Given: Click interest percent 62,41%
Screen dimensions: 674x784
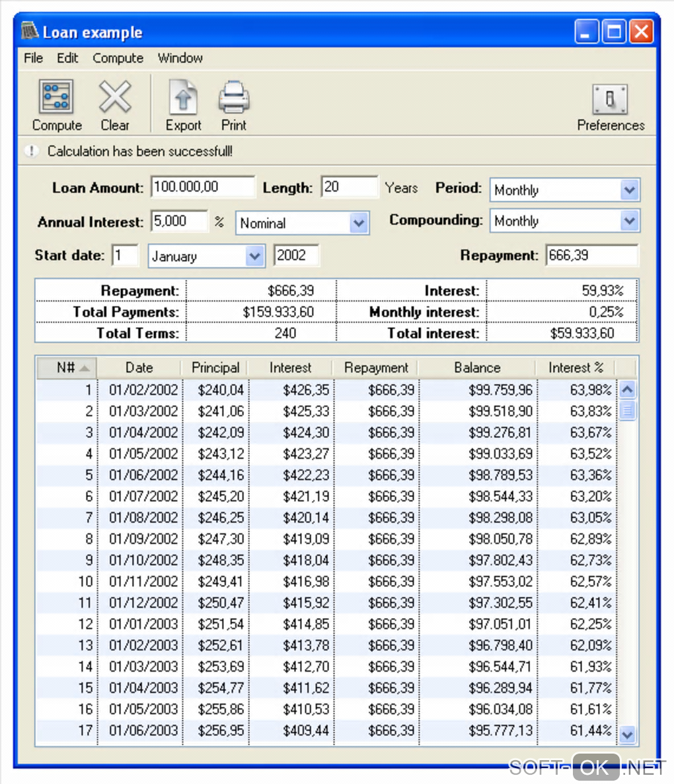Looking at the screenshot, I should 591,603.
